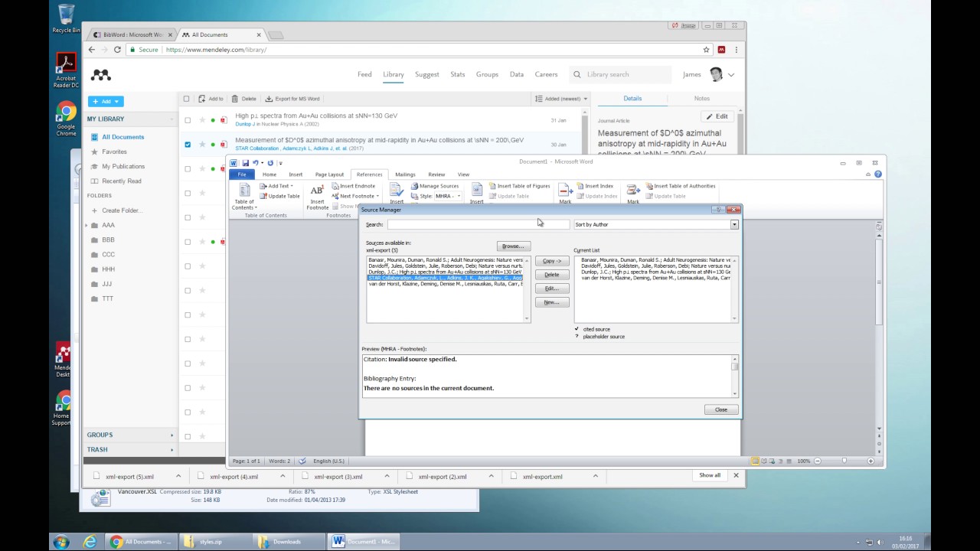Open options arrow for xml-export (4).xml download

(x=283, y=476)
